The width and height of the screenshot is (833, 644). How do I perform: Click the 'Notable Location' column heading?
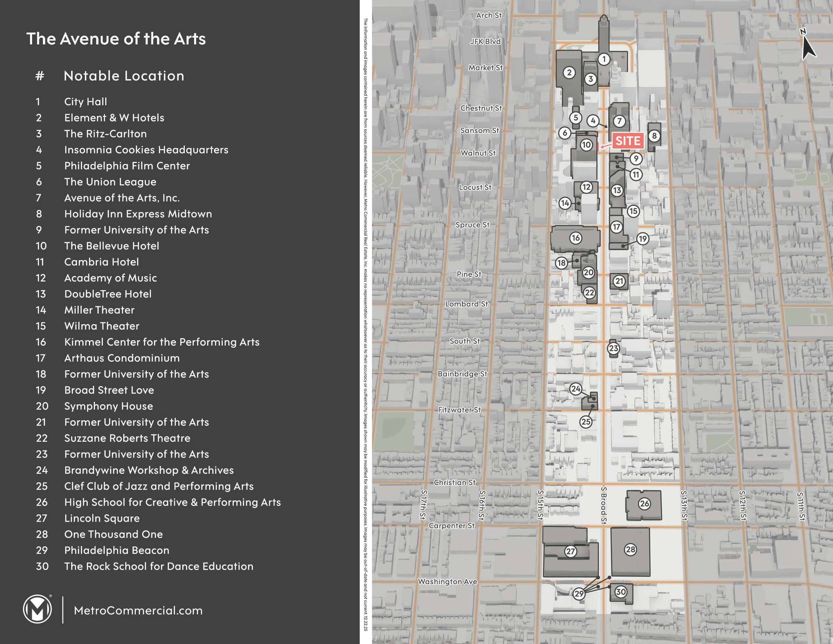click(124, 76)
